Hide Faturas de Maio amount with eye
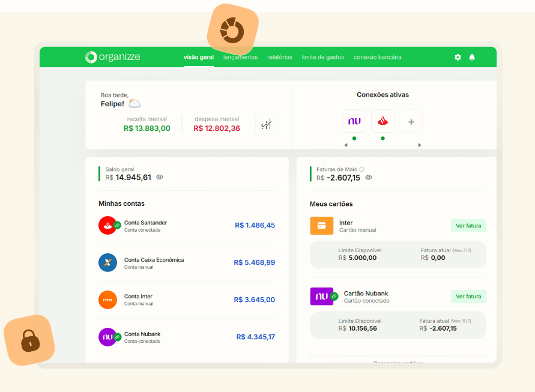 [369, 178]
